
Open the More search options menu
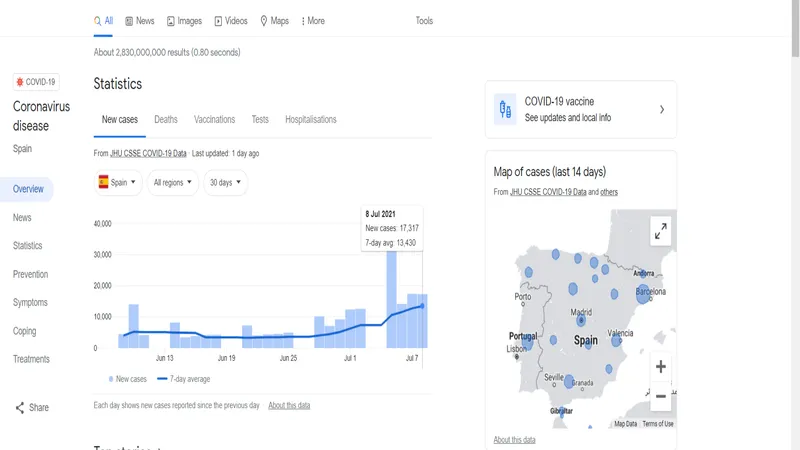coord(313,21)
